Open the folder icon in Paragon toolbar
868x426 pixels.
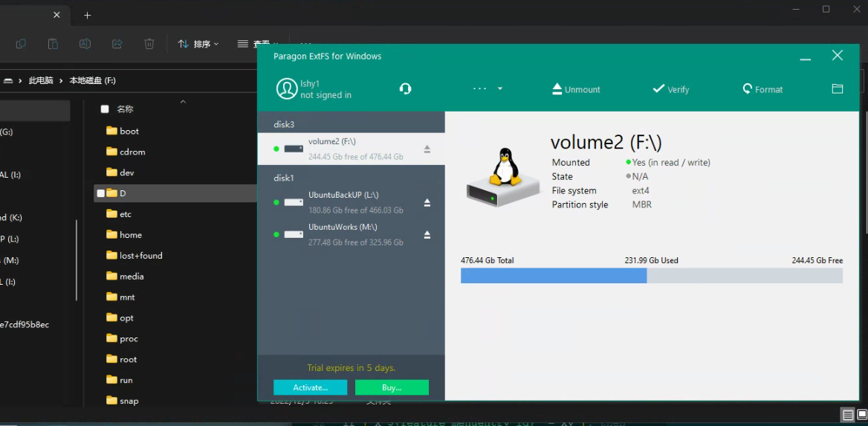coord(838,88)
